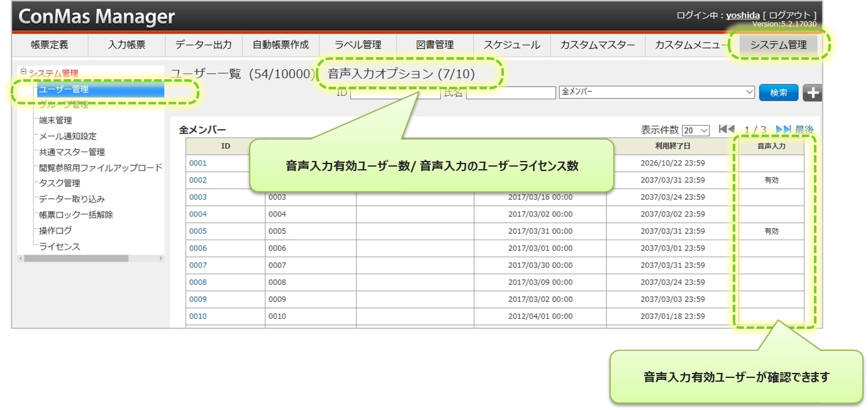This screenshot has height=410, width=868.
Task: Open 閲覧参照用ファイルアップロード in the tree
Action: (x=101, y=167)
